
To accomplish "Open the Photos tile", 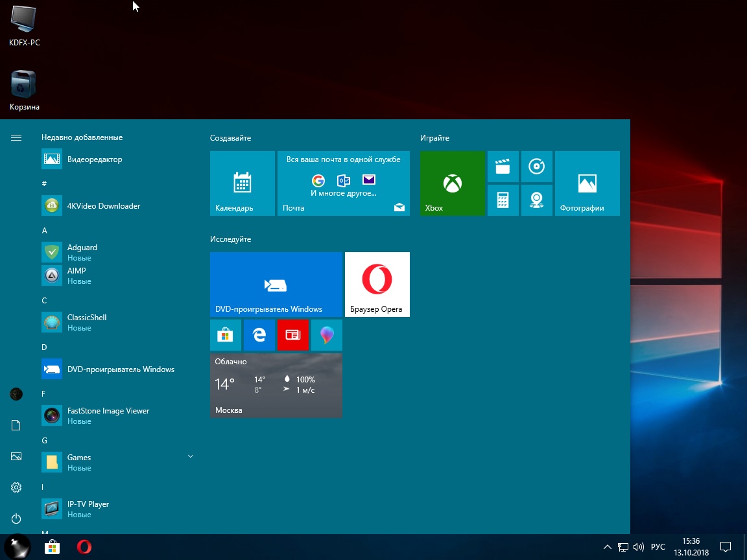I will tap(587, 183).
